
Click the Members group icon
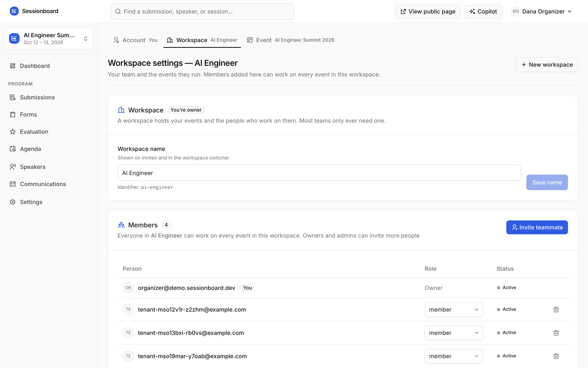(x=121, y=225)
